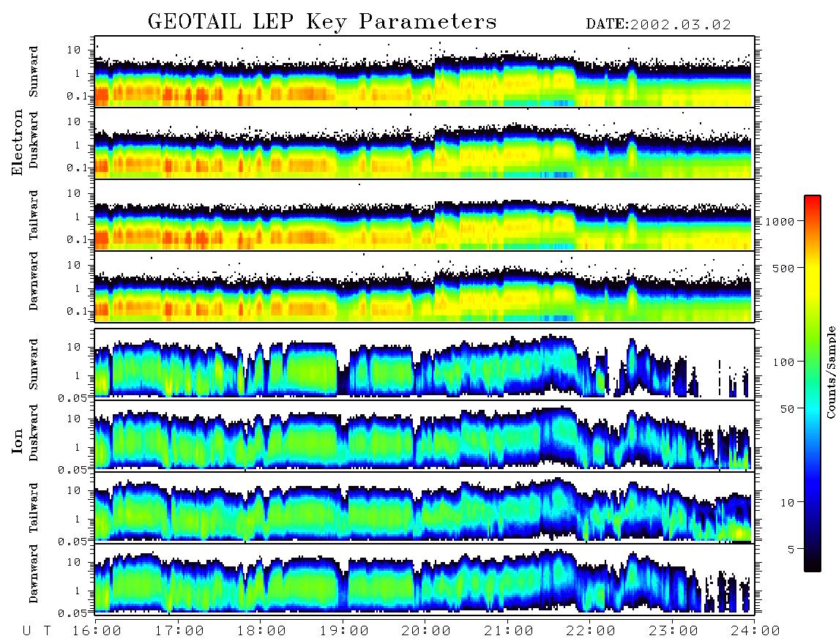Click the 10 energy tick of Electron Duskward
The height and width of the screenshot is (644, 836).
pos(74,121)
